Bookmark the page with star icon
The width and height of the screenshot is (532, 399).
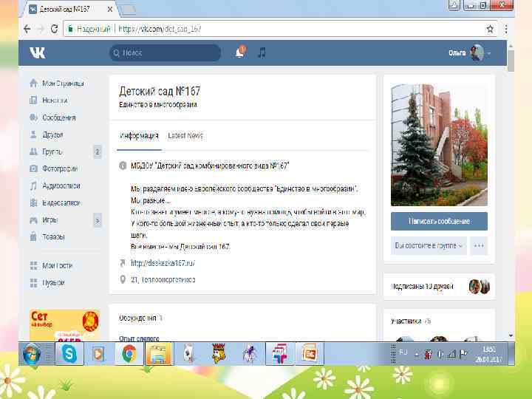point(490,29)
